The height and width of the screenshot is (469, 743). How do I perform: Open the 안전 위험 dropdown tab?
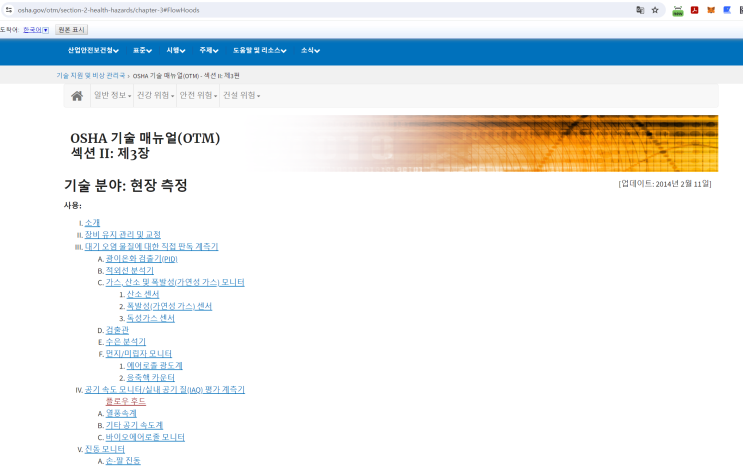[x=198, y=95]
